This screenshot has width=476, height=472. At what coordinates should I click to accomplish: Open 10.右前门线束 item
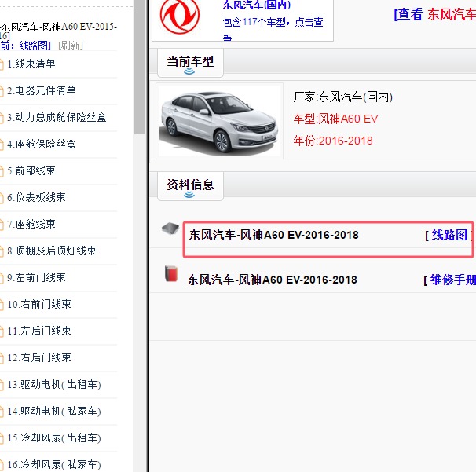39,304
